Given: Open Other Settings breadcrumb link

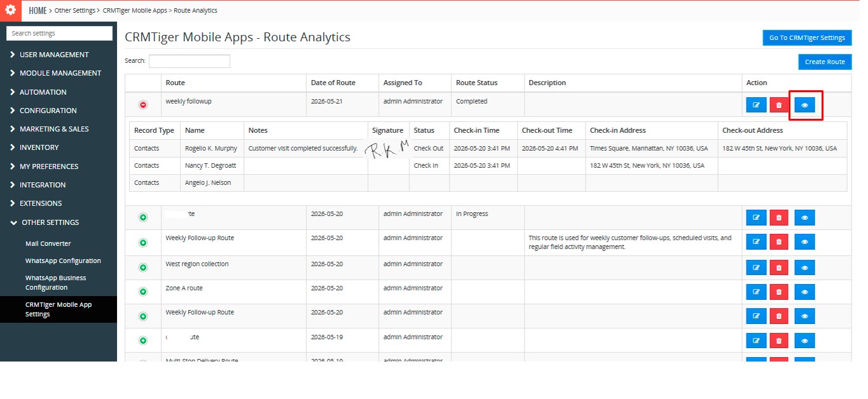Looking at the screenshot, I should click(x=75, y=11).
